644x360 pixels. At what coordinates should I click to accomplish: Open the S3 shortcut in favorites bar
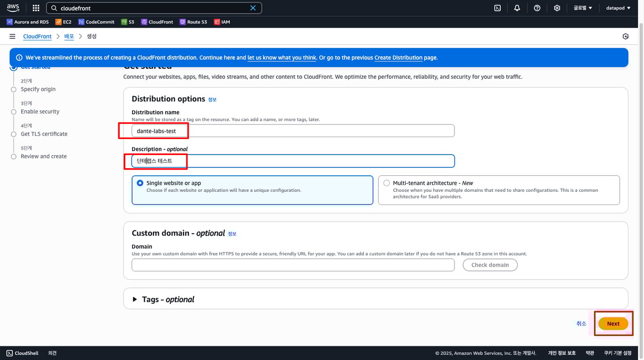point(128,22)
